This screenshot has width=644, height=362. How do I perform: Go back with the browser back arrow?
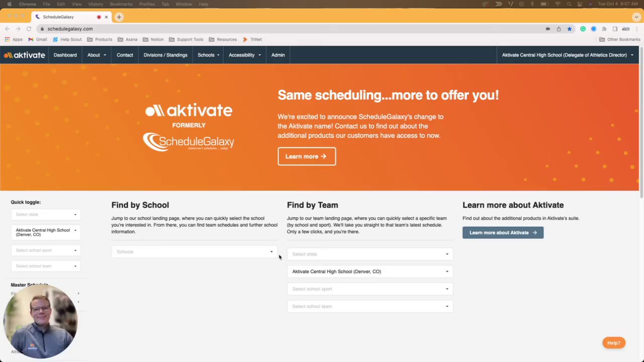click(x=7, y=29)
